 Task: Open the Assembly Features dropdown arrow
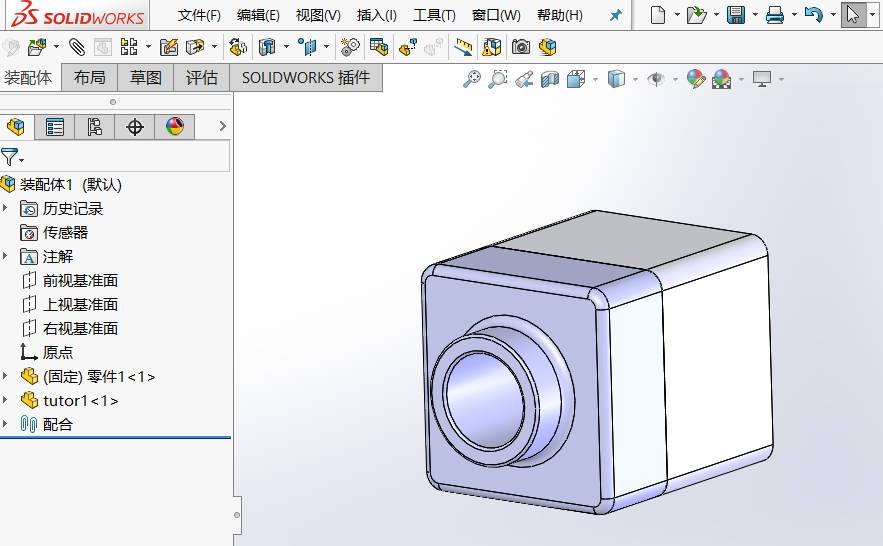click(286, 47)
